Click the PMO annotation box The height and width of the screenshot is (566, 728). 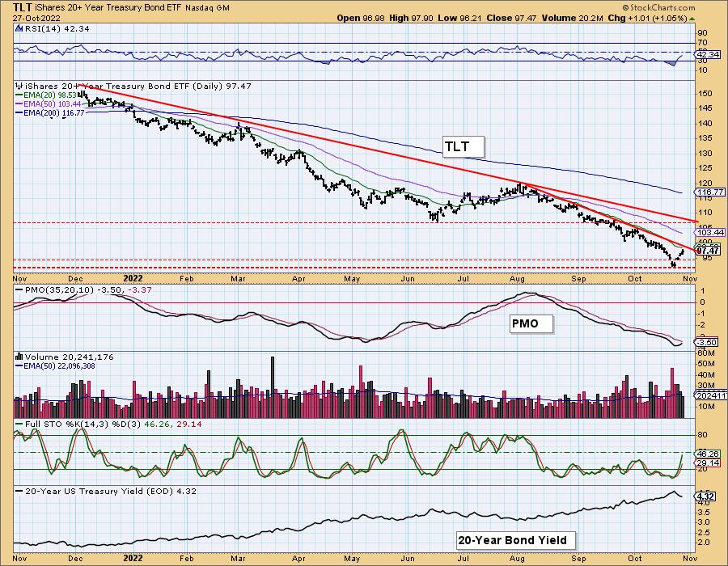pos(531,323)
